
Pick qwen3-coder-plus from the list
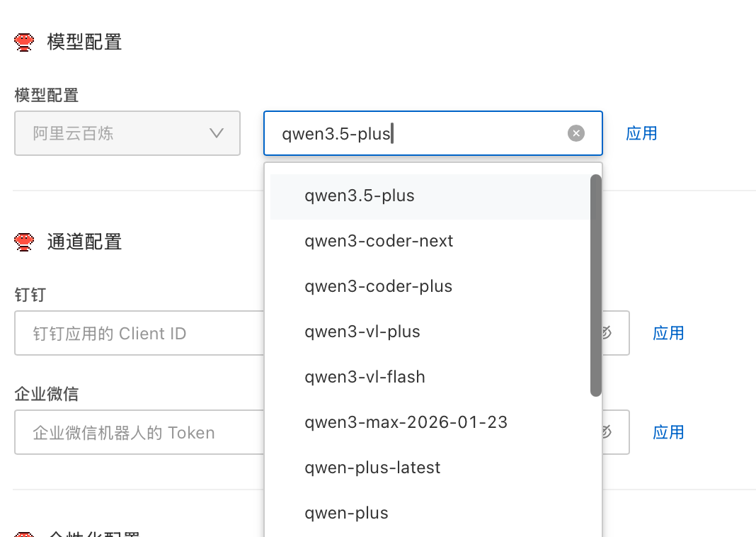(x=430, y=287)
